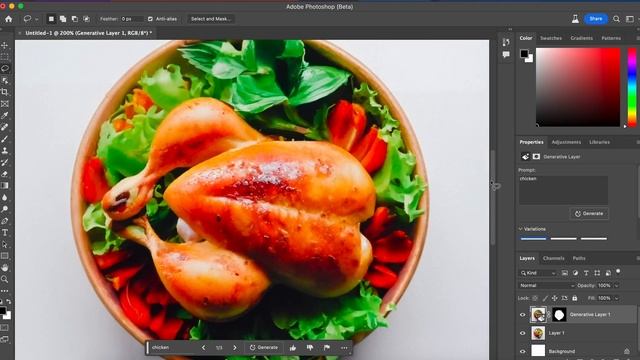Toggle Lock image pixels brush icon
The width and height of the screenshot is (640, 360).
(x=545, y=298)
